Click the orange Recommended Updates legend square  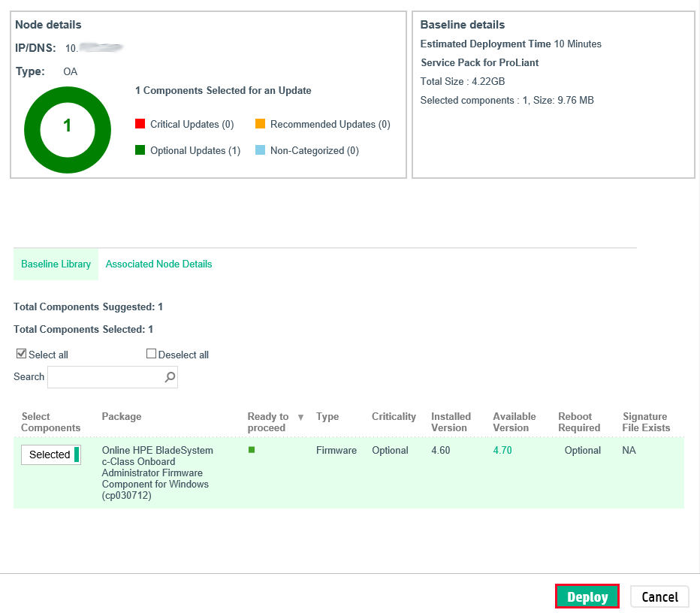[261, 123]
